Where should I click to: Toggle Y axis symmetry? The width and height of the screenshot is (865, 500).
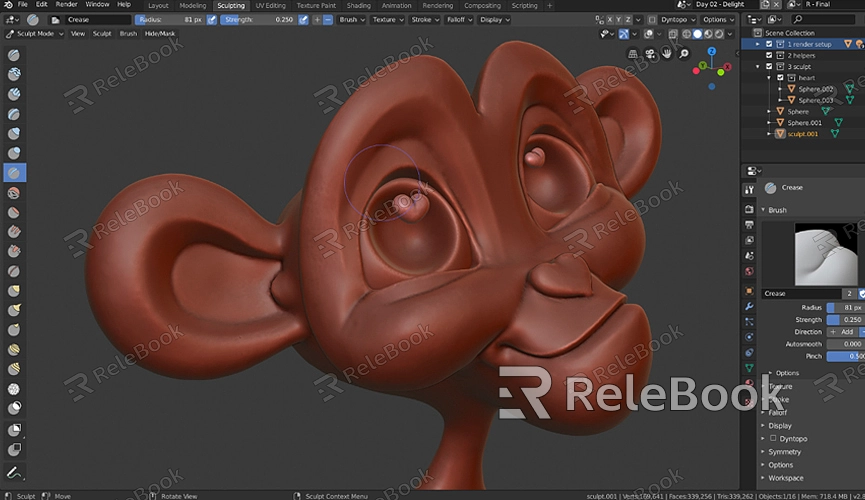coord(619,20)
